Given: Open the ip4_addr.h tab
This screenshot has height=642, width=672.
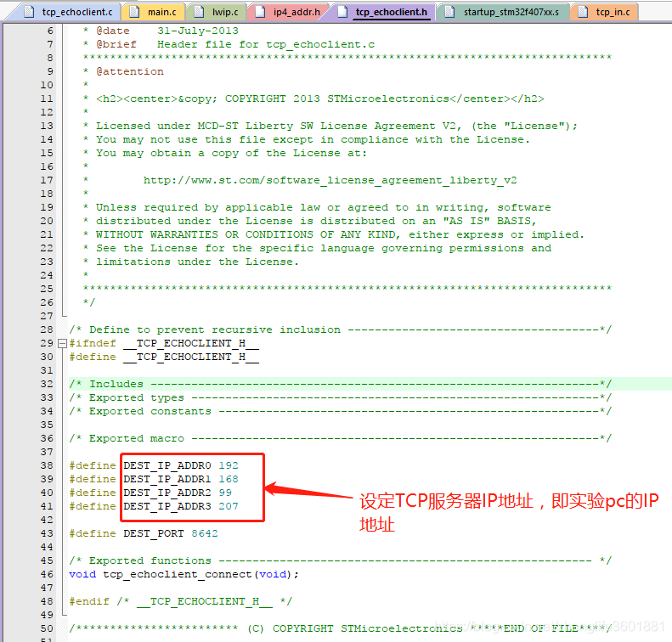Looking at the screenshot, I should (288, 12).
